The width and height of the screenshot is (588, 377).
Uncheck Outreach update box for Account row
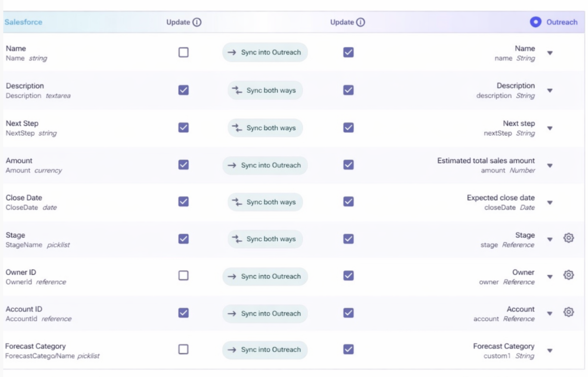[348, 313]
